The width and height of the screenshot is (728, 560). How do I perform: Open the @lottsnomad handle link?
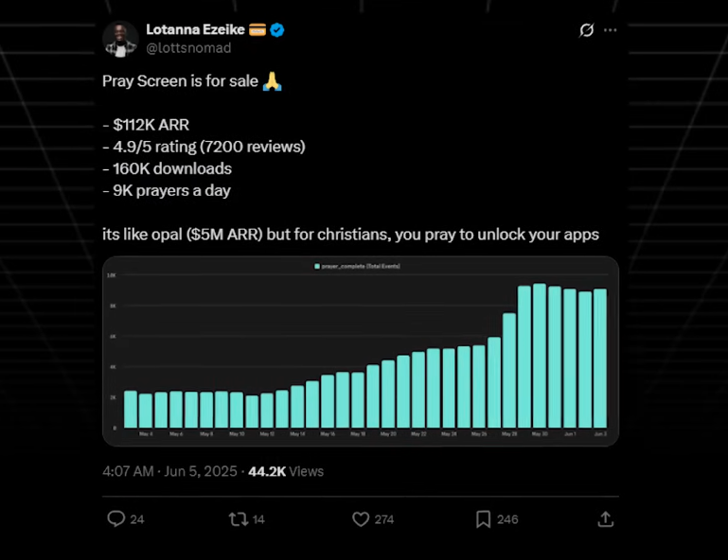188,47
